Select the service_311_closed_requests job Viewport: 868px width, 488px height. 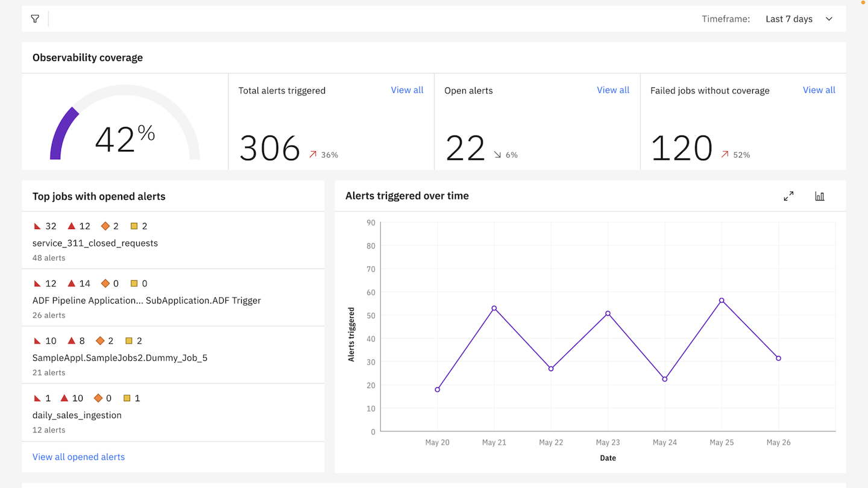click(x=95, y=243)
